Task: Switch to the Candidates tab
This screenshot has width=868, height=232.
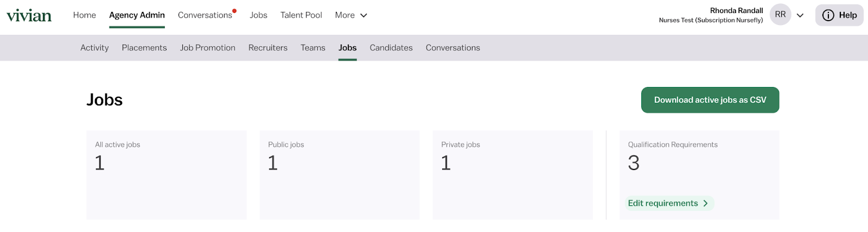Action: coord(391,48)
